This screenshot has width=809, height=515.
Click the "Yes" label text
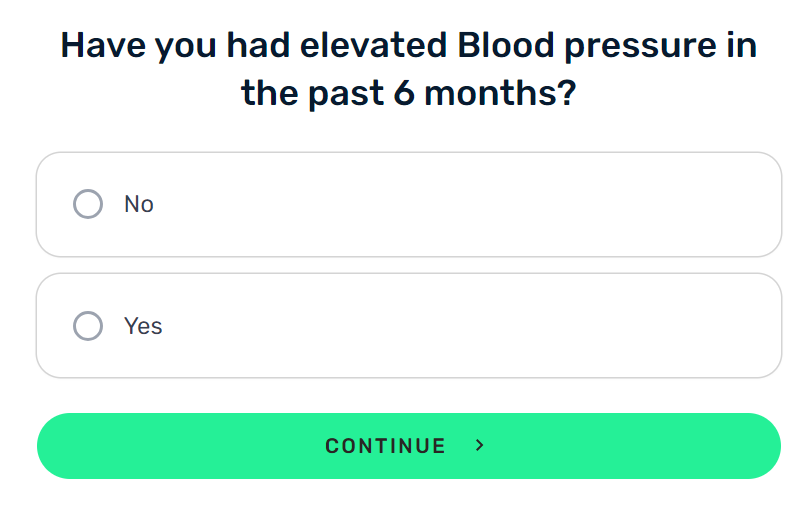pos(143,326)
